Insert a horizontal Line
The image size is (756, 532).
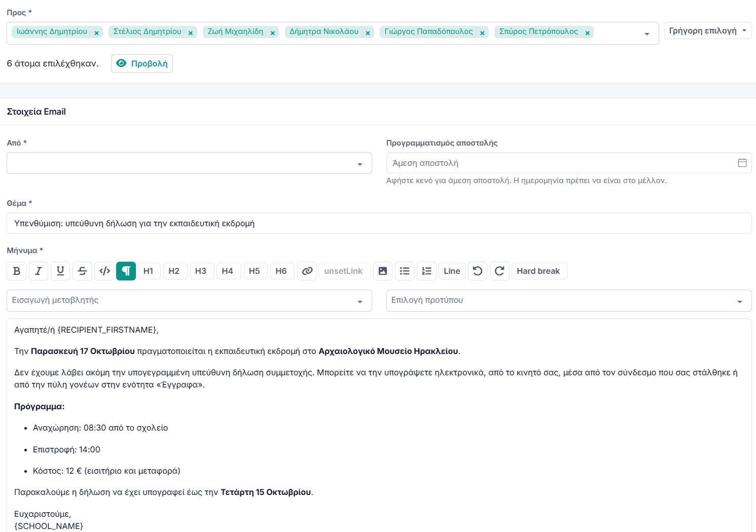pos(452,271)
